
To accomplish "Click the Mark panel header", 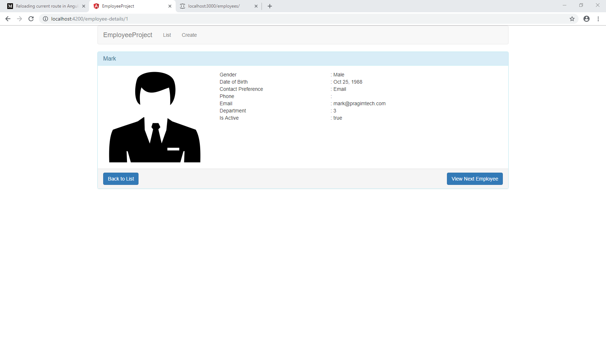I will 109,58.
